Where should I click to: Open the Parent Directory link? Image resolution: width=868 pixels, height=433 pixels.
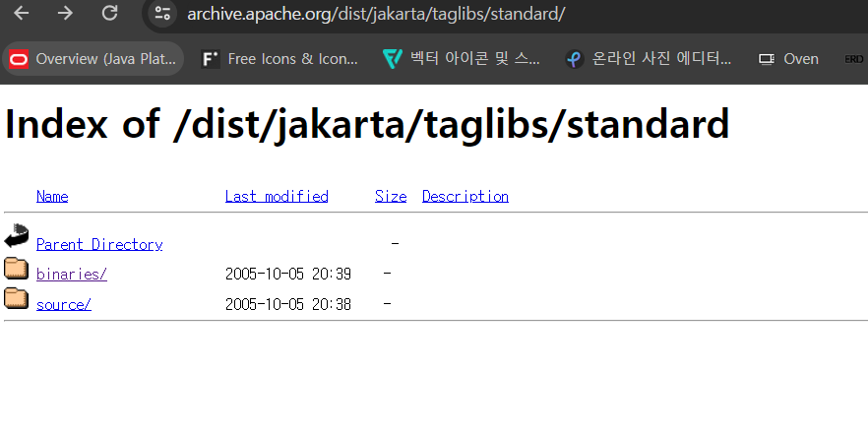pos(99,244)
